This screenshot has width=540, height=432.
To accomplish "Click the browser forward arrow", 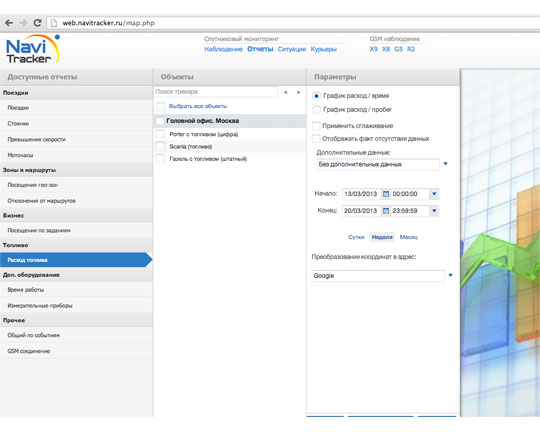I will point(23,23).
